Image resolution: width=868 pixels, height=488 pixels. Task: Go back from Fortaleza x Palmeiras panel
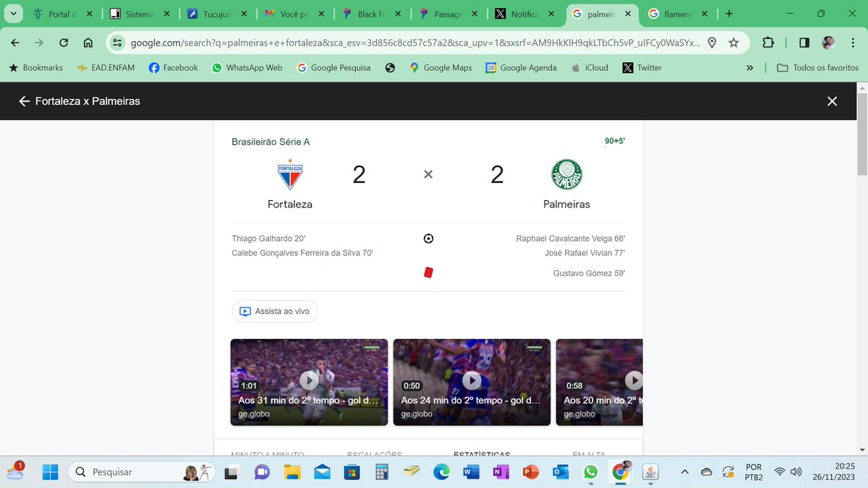pyautogui.click(x=25, y=101)
